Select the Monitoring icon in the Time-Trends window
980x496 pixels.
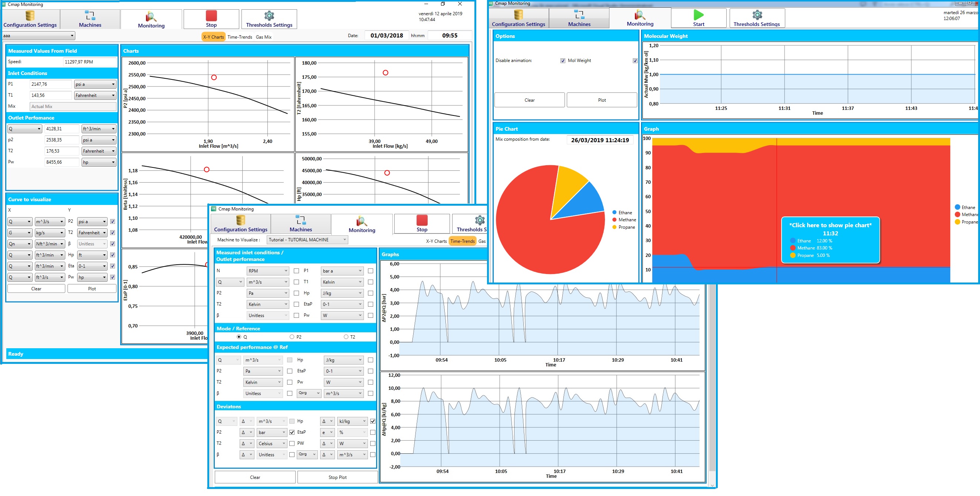361,221
